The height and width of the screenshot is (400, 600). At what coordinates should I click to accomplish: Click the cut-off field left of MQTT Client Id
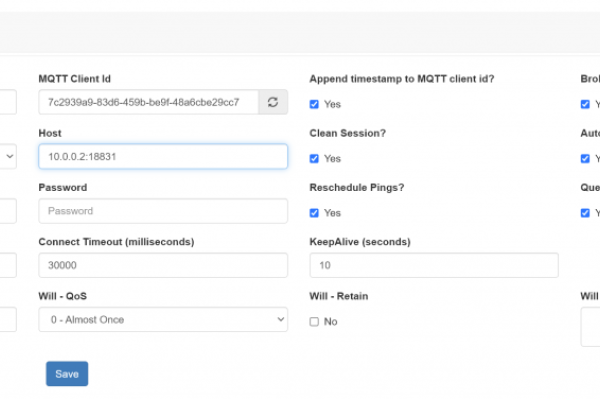coord(8,102)
